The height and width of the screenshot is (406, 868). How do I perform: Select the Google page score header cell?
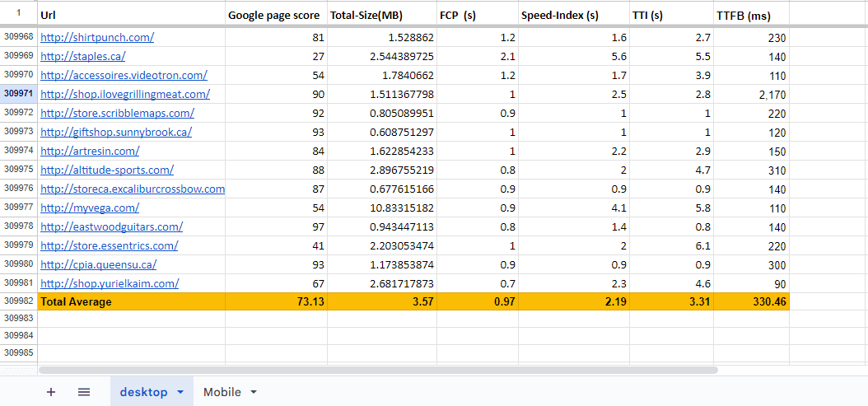click(275, 14)
